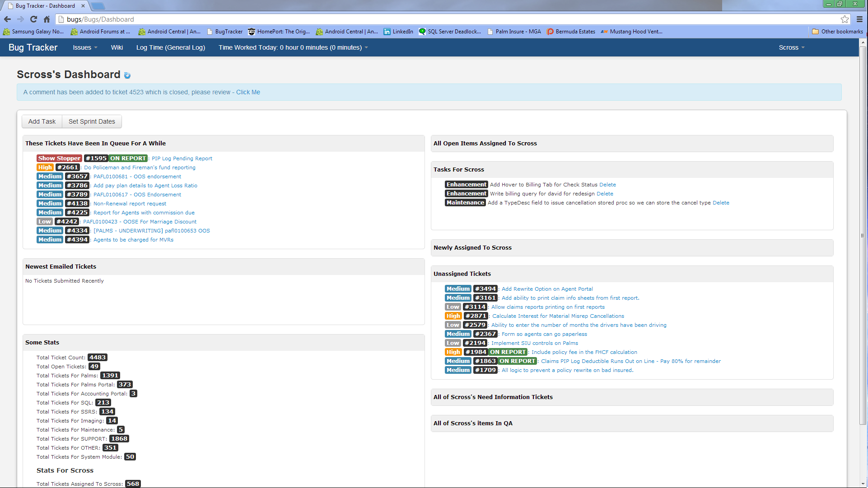
Task: Expand the Scross user dropdown
Action: (x=791, y=47)
